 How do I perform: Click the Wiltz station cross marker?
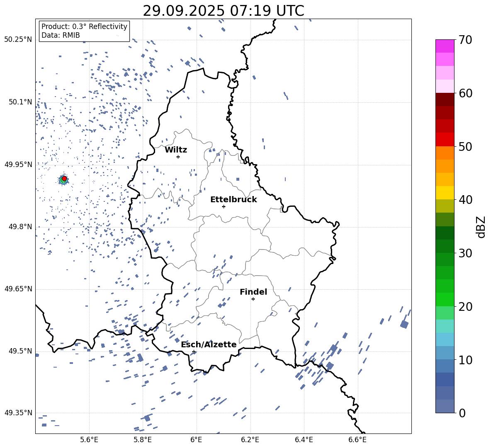click(178, 157)
